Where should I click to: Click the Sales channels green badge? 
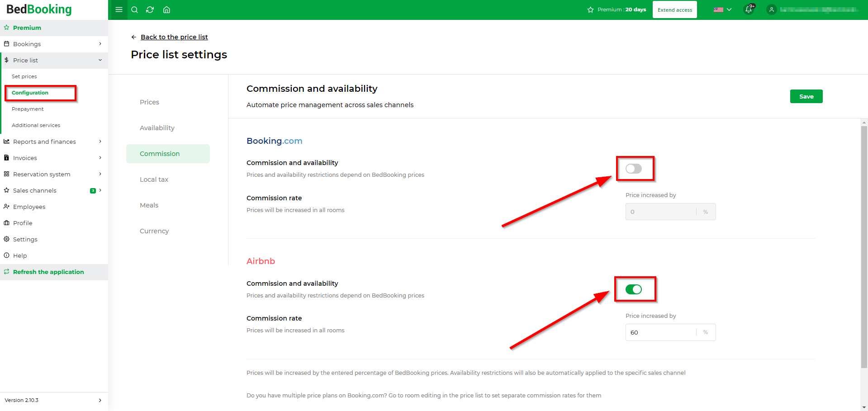pyautogui.click(x=93, y=191)
